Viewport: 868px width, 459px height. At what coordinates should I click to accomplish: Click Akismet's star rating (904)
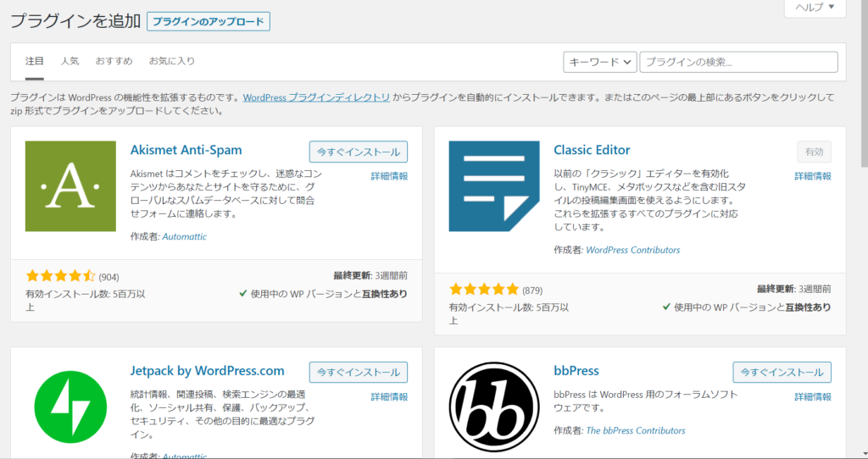point(72,276)
